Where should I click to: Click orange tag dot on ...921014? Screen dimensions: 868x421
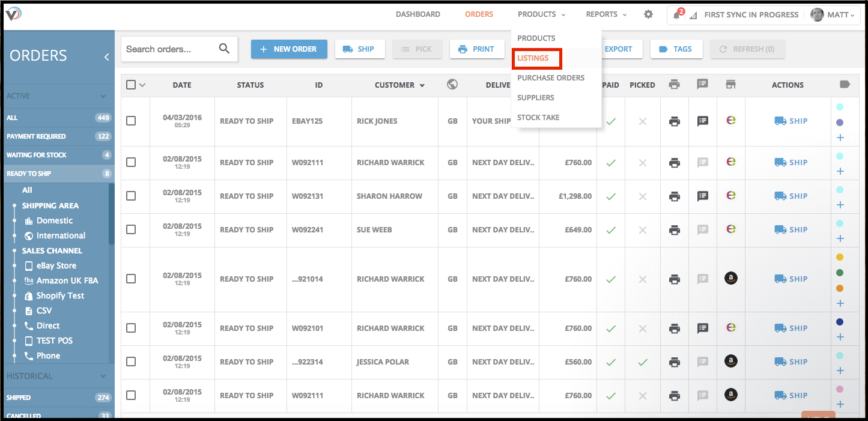click(840, 288)
